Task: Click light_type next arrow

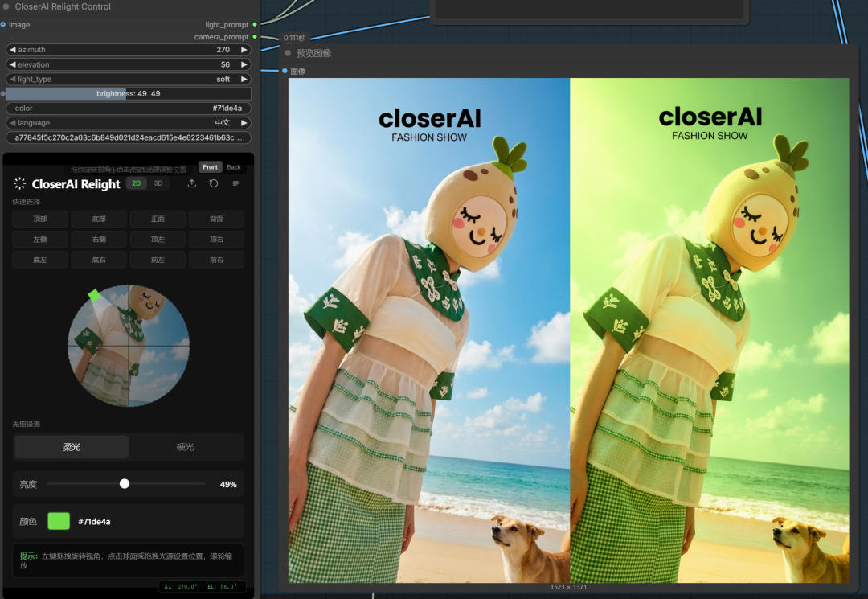Action: [x=244, y=79]
